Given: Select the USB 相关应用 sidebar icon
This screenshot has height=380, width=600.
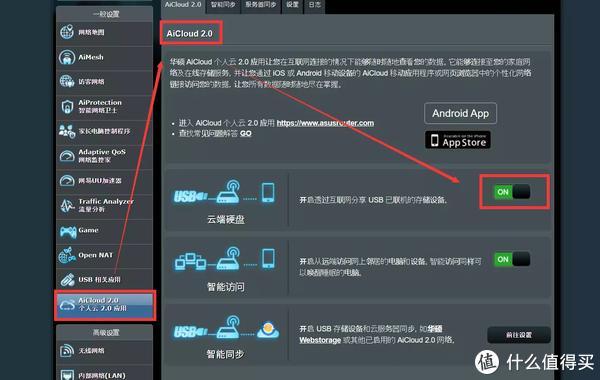Looking at the screenshot, I should (67, 280).
